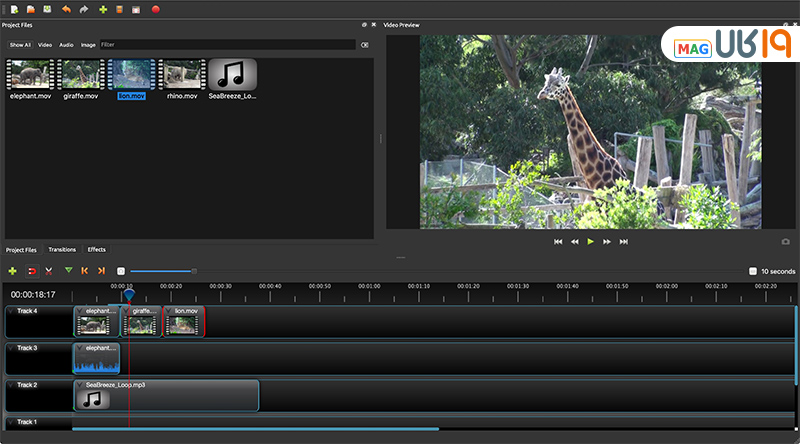Screen dimensions: 800x444
Task: Select the Razor tool scissors icon
Action: click(x=48, y=271)
